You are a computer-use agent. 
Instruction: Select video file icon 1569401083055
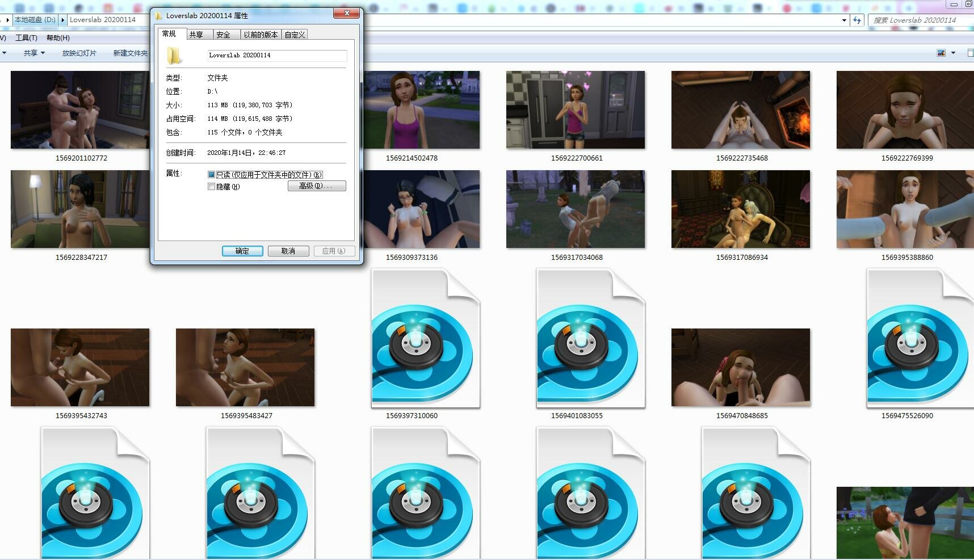(x=591, y=338)
